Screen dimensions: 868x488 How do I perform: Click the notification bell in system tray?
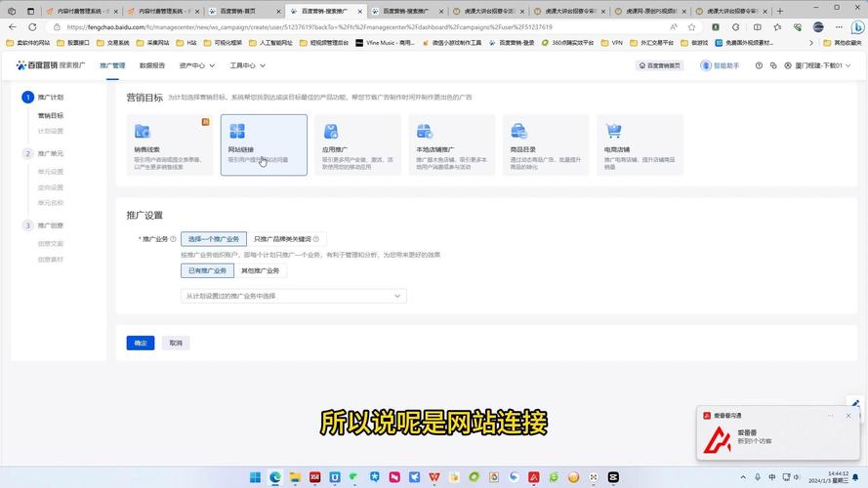point(856,477)
